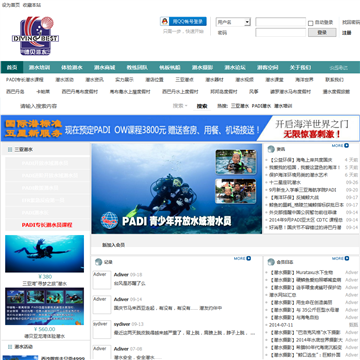The width and height of the screenshot is (360, 360).
Task: Click the hot keyword 三亚潜水
Action: tap(240, 106)
